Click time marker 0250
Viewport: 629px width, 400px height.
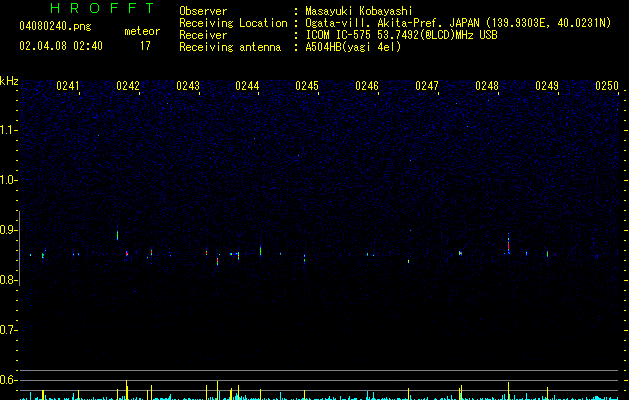tap(607, 86)
